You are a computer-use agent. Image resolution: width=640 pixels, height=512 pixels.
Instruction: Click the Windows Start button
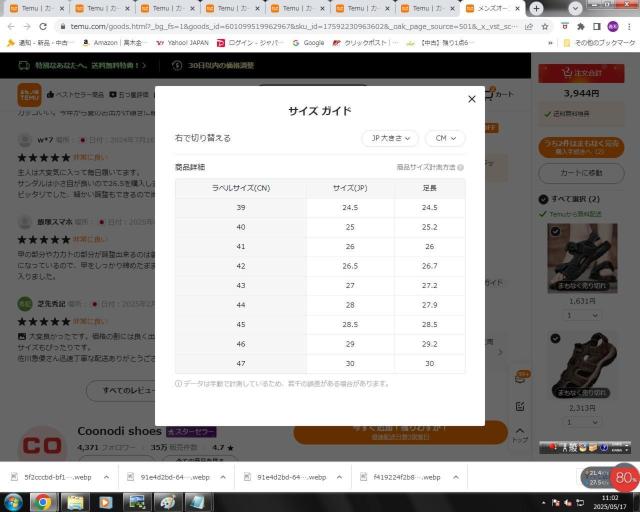(13, 501)
